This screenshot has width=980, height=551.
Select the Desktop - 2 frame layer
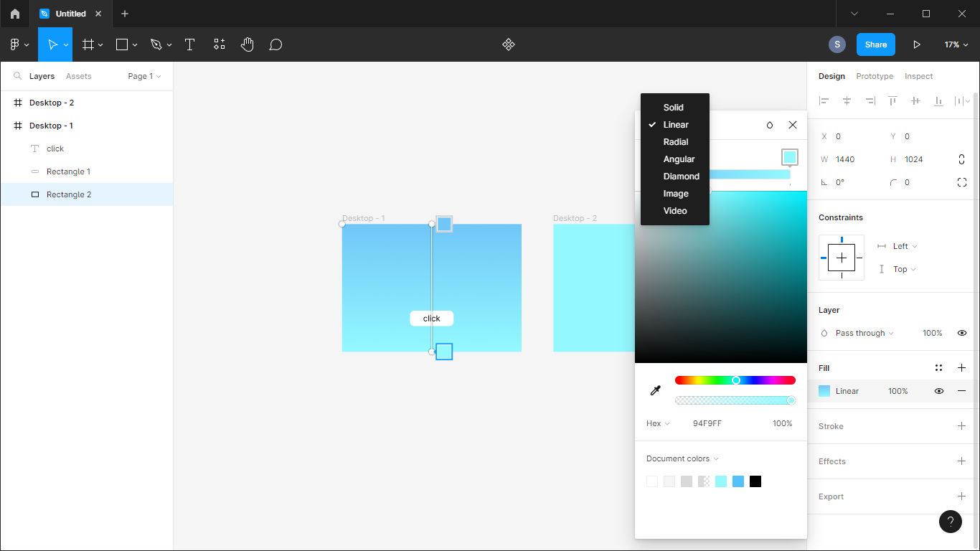pyautogui.click(x=87, y=103)
